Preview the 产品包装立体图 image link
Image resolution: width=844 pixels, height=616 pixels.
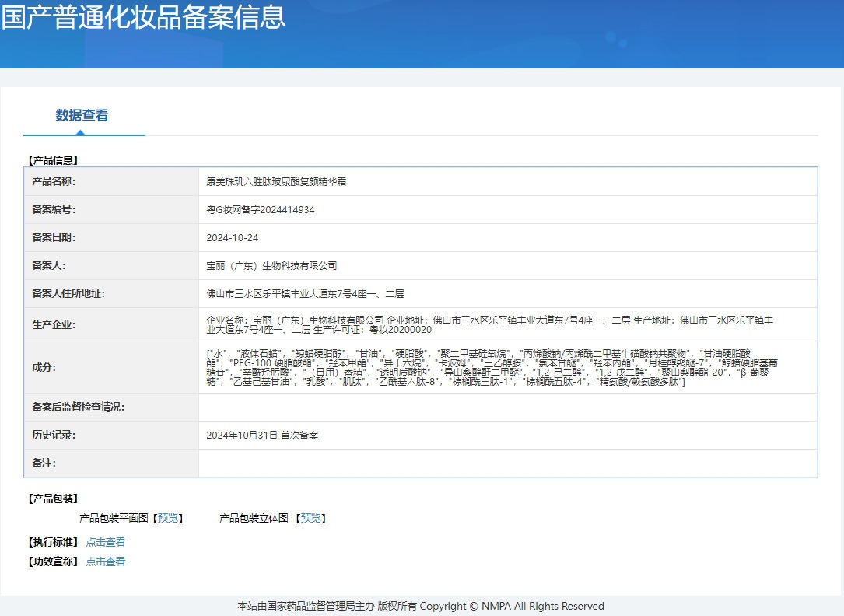click(310, 518)
